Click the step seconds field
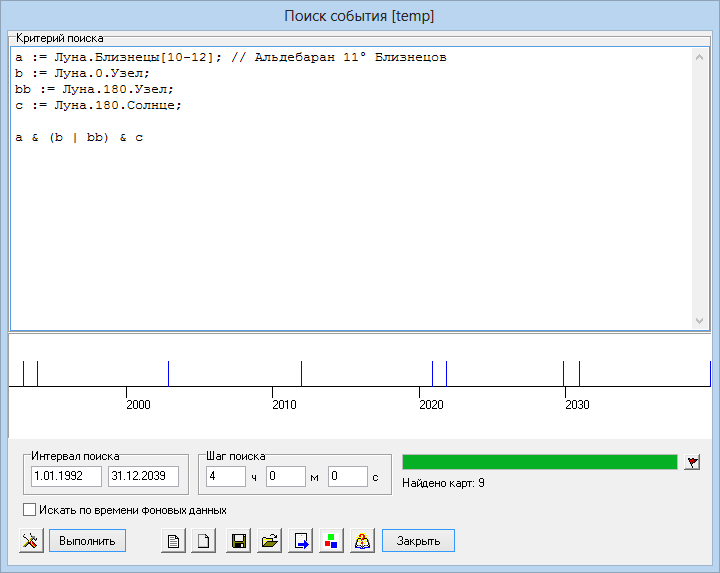 [347, 476]
